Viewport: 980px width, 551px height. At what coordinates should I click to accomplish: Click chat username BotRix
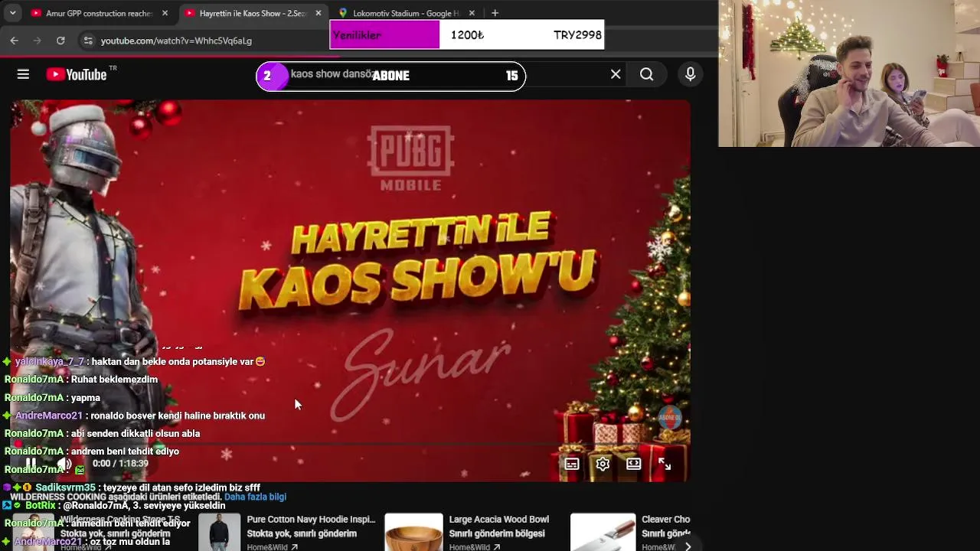click(41, 506)
